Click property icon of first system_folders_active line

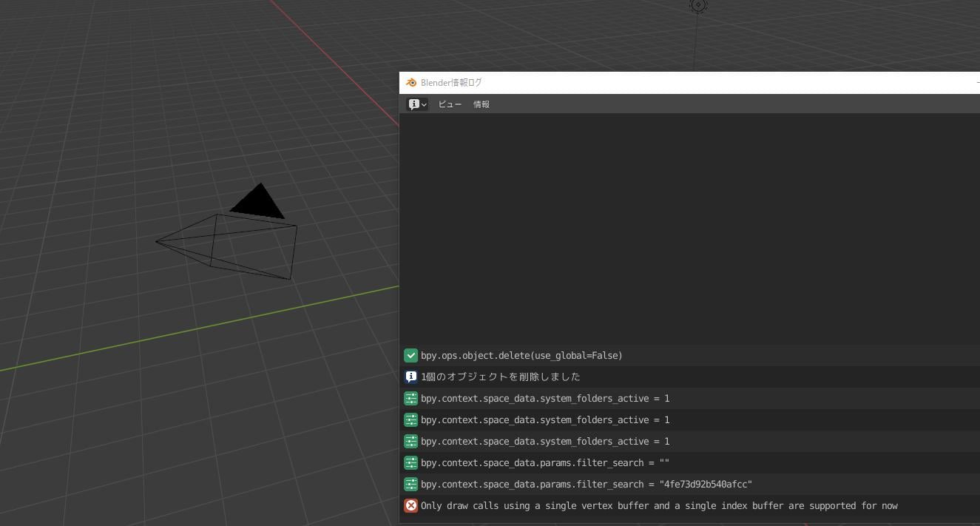pyautogui.click(x=411, y=399)
